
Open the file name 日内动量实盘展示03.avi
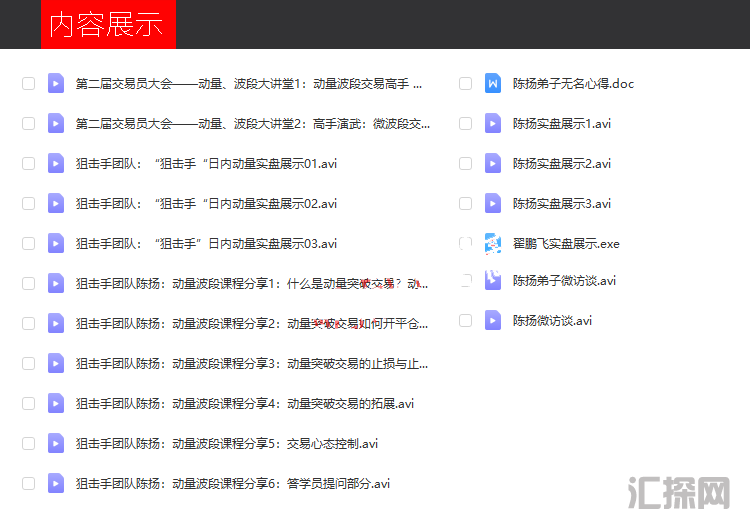click(206, 243)
